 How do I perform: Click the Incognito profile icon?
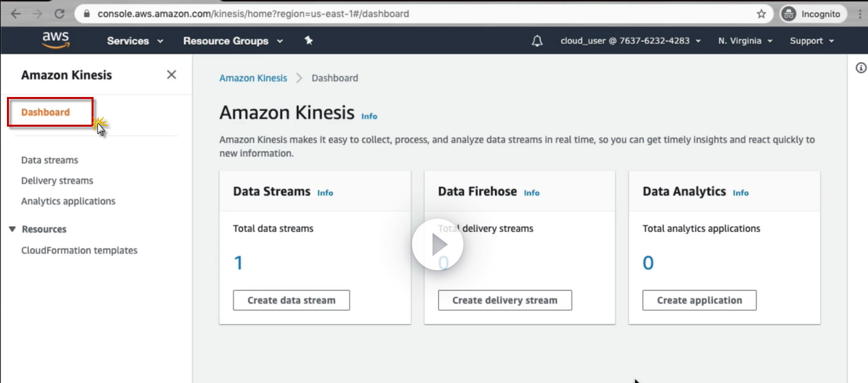coord(789,14)
